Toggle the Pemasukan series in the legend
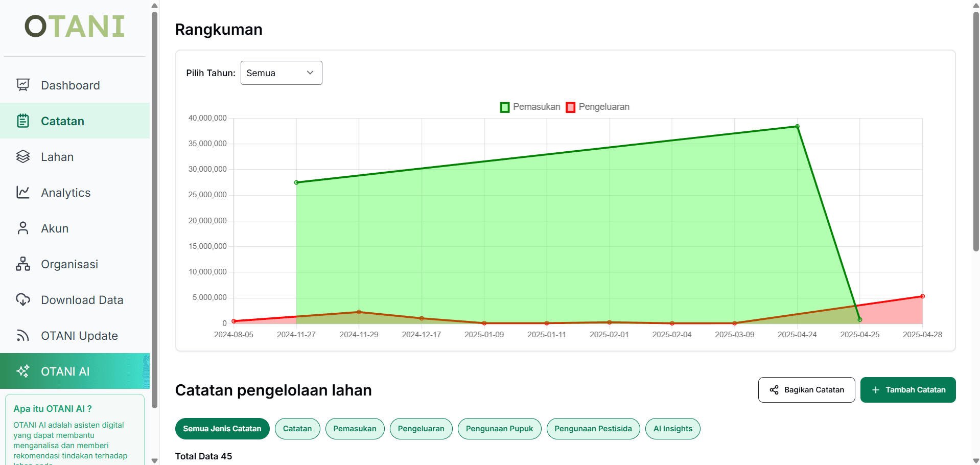 pos(530,107)
